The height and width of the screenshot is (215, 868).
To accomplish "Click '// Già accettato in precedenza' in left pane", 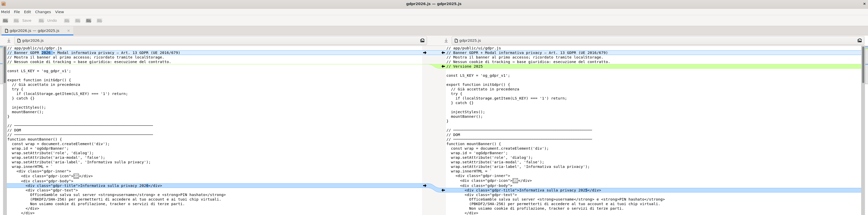I will pos(46,85).
